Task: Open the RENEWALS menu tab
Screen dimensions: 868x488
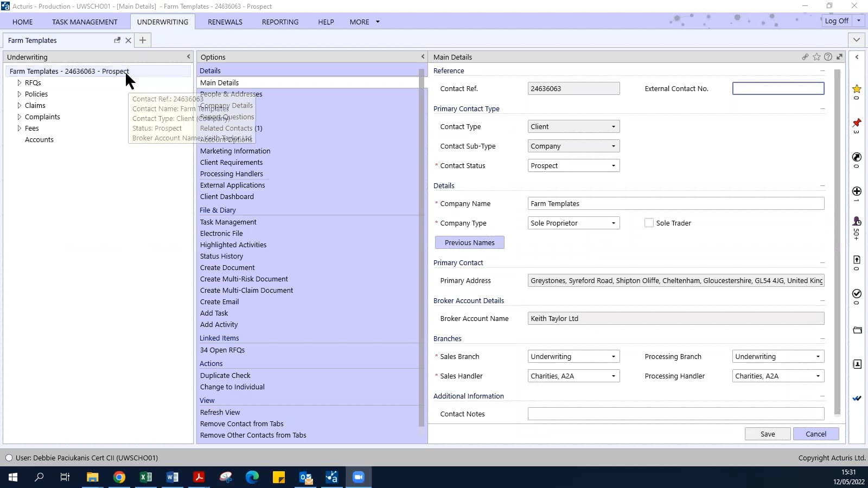Action: 225,22
